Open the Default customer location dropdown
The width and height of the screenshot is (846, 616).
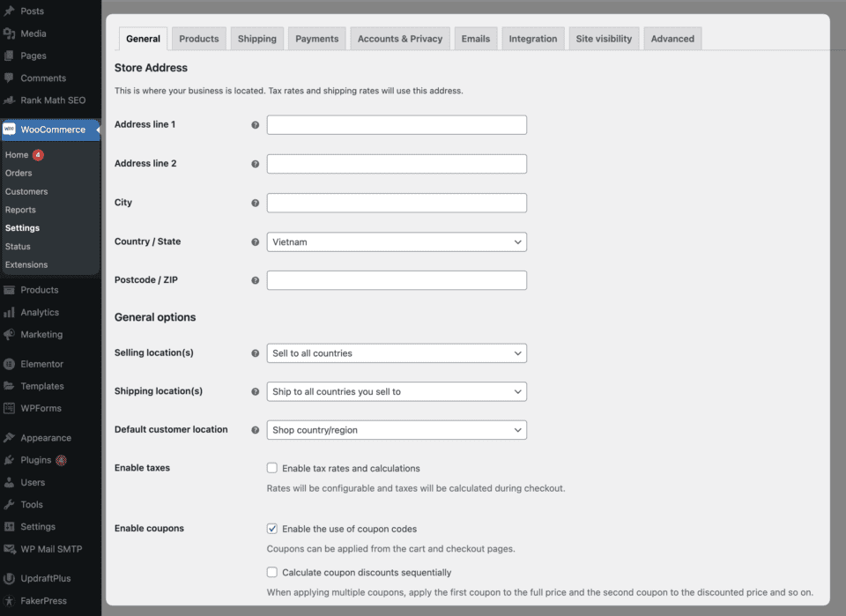pyautogui.click(x=397, y=430)
